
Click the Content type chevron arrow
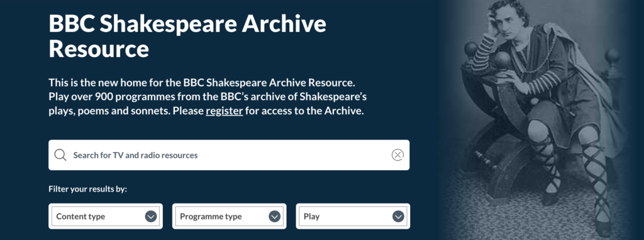click(151, 217)
